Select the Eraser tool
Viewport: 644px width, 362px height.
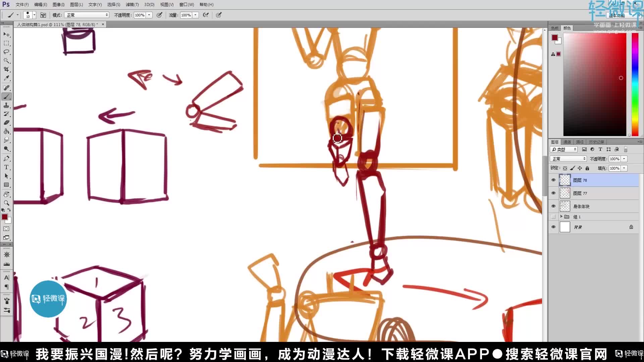click(x=7, y=123)
